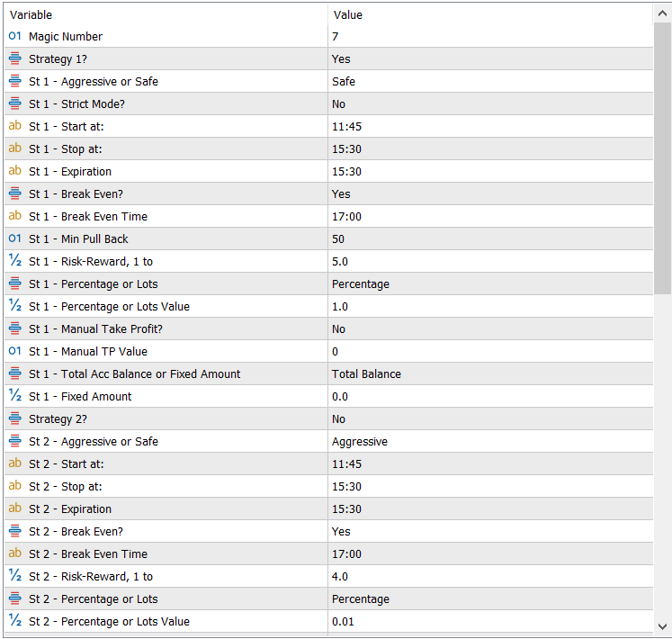Click the double icon for St 1 - Fixed Amount
The image size is (672, 639).
pyautogui.click(x=14, y=396)
